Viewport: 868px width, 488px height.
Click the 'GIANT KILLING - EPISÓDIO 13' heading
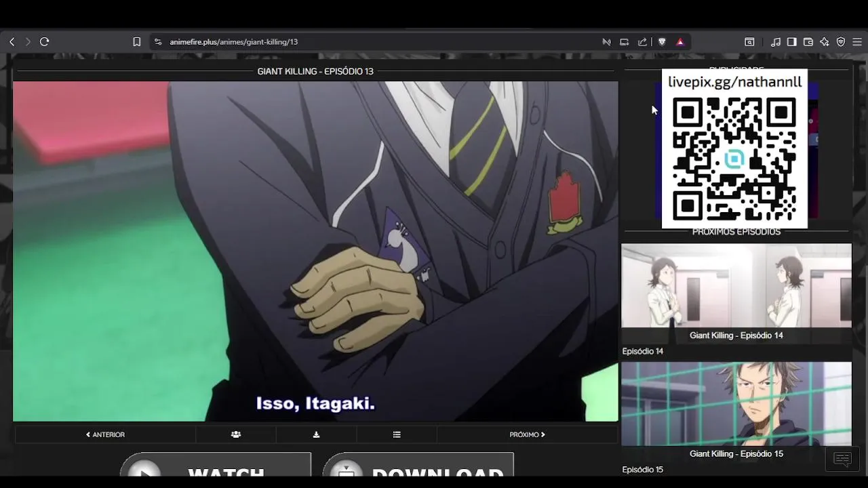[315, 71]
